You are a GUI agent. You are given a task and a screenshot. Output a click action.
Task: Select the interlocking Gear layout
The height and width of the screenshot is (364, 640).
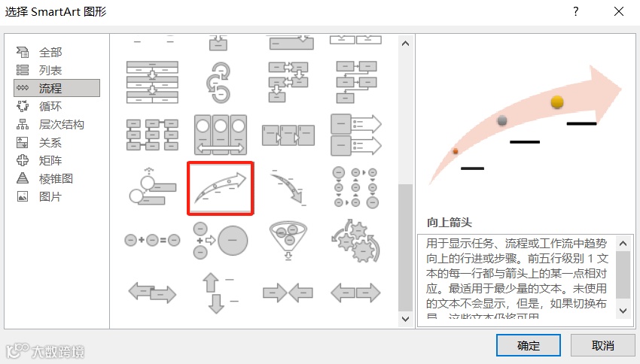[355, 241]
